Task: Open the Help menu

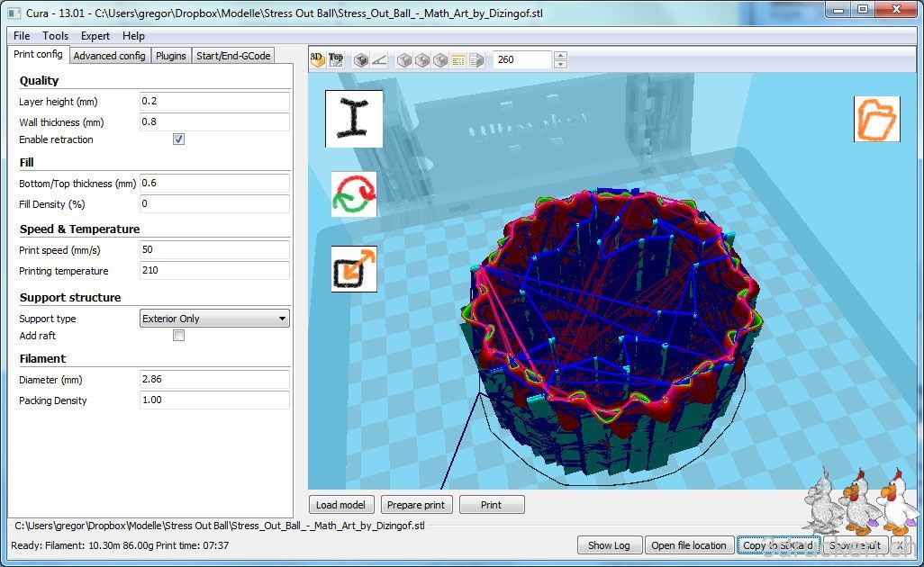Action: [134, 36]
